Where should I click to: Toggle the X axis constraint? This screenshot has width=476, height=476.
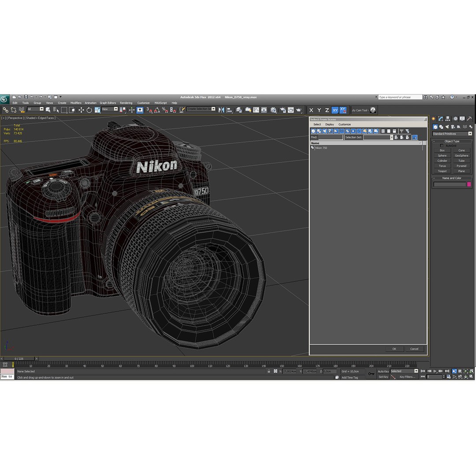(x=311, y=110)
